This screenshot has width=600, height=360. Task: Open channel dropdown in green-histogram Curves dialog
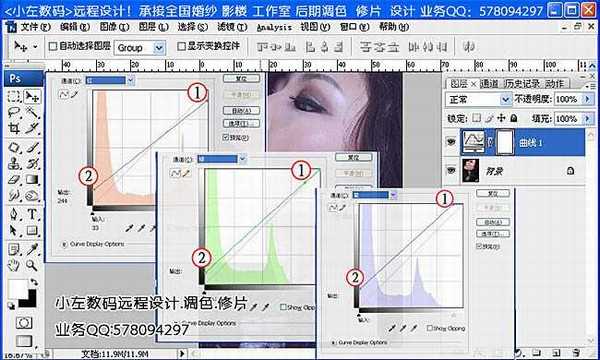point(242,159)
